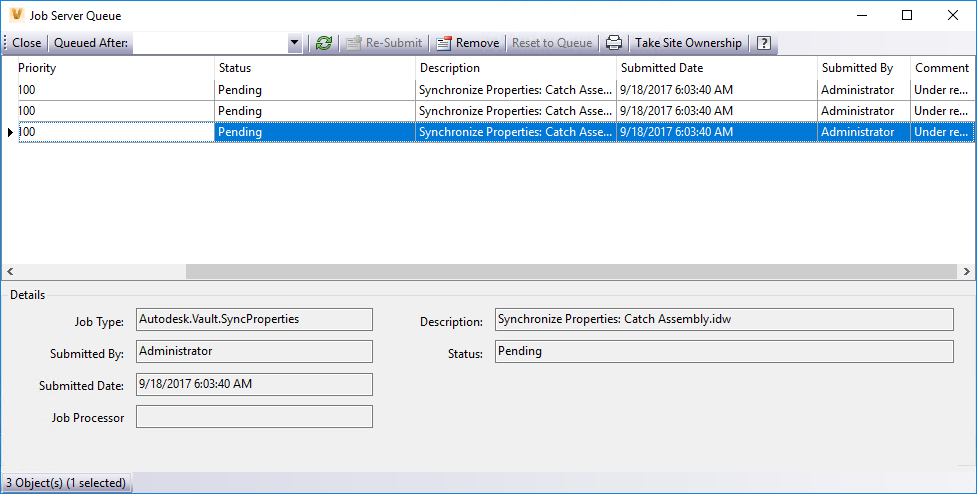Click the horizontal scrollbar right arrow

966,272
